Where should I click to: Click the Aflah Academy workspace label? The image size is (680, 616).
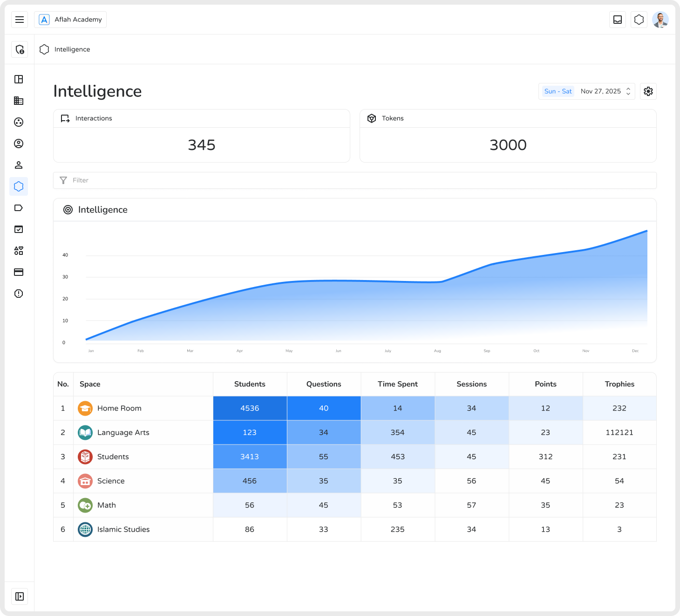point(78,20)
